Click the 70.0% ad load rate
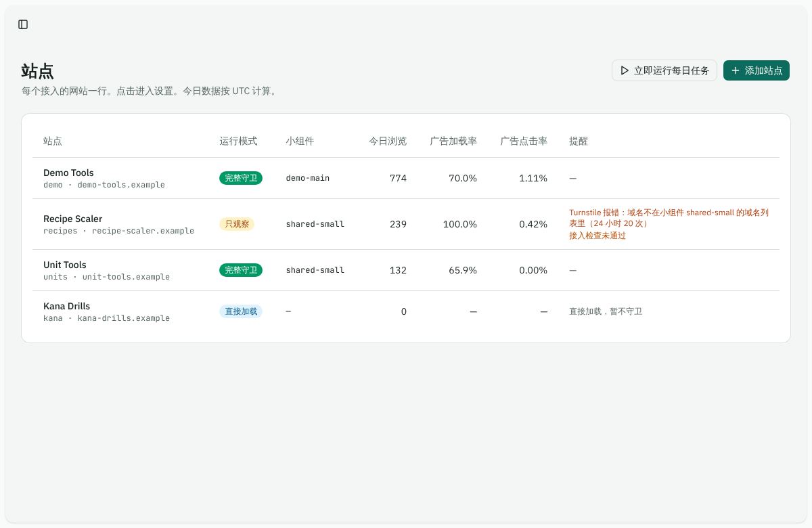This screenshot has height=528, width=812. 463,178
